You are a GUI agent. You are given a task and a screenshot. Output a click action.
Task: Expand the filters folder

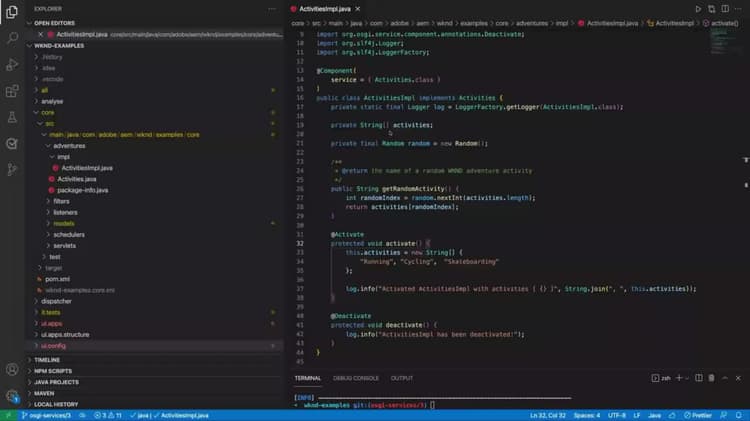[x=61, y=201]
